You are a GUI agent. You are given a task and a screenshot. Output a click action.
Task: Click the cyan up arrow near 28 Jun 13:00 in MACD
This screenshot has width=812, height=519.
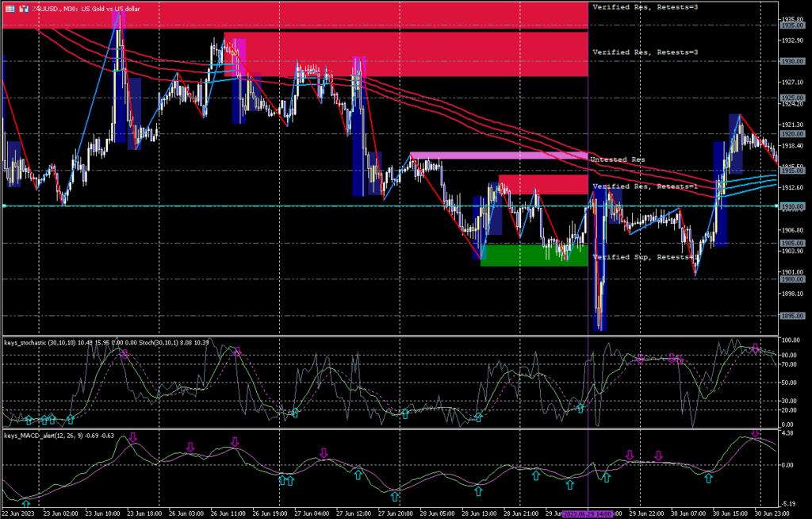(x=478, y=491)
